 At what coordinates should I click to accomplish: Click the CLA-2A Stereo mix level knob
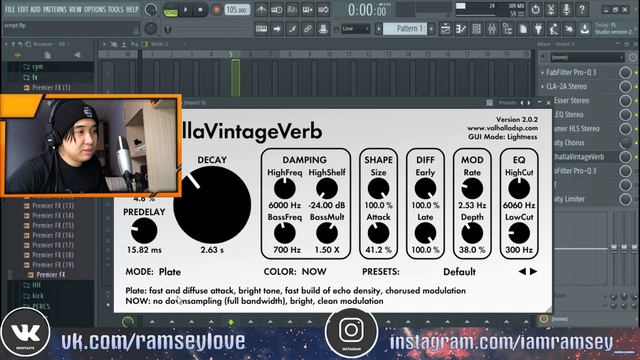click(x=625, y=87)
